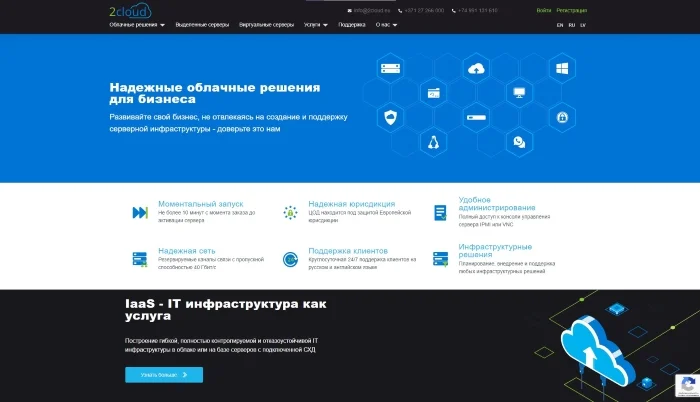
Task: Click the Регистрация link
Action: coord(571,10)
